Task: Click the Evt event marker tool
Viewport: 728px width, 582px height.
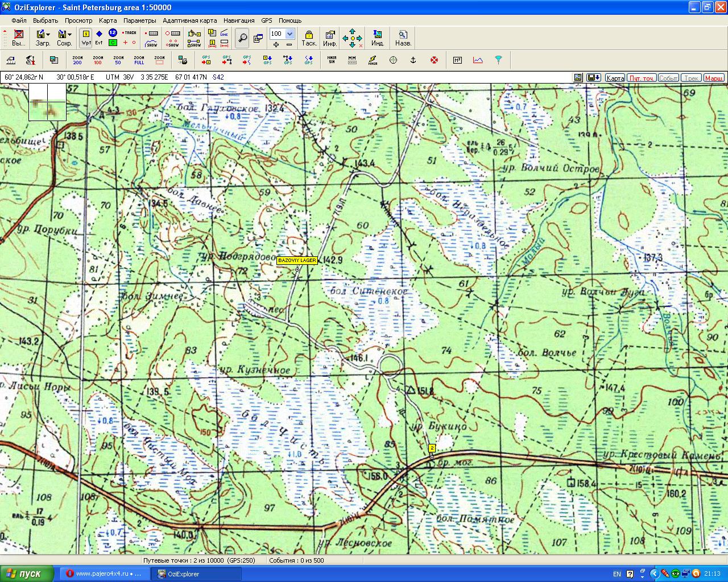Action: (x=99, y=38)
